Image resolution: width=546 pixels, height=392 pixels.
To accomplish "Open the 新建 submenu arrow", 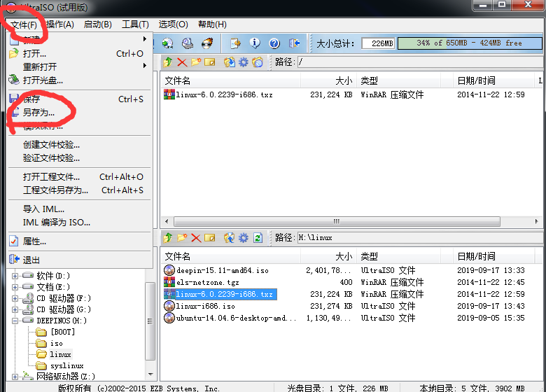I will (x=145, y=38).
